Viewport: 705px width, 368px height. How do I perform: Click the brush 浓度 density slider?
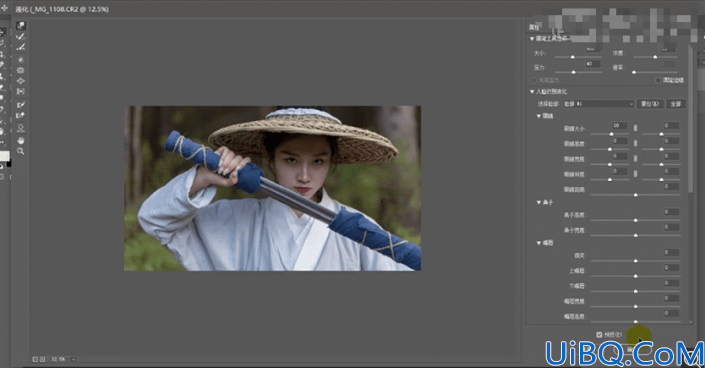coord(654,57)
